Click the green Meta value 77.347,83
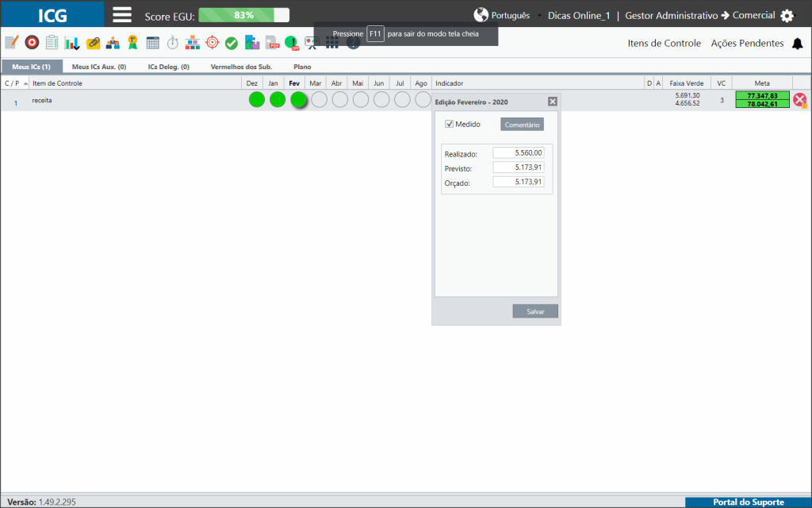812x508 pixels. tap(762, 95)
